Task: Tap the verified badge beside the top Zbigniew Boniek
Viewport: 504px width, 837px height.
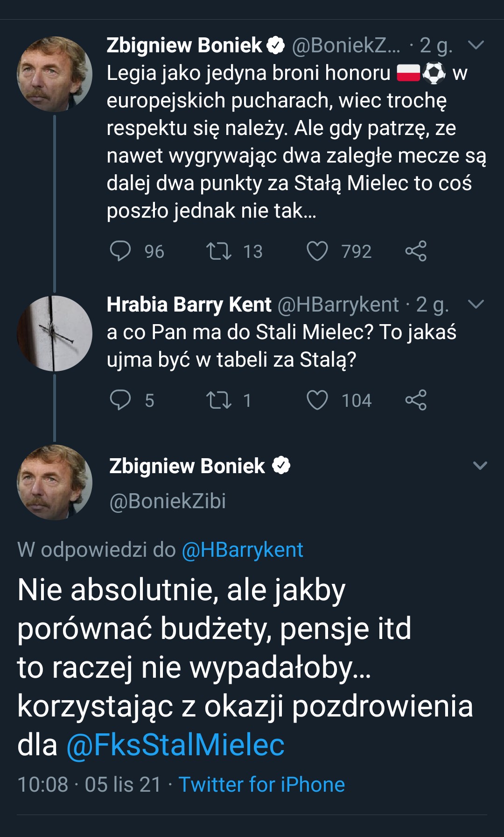Action: click(276, 45)
